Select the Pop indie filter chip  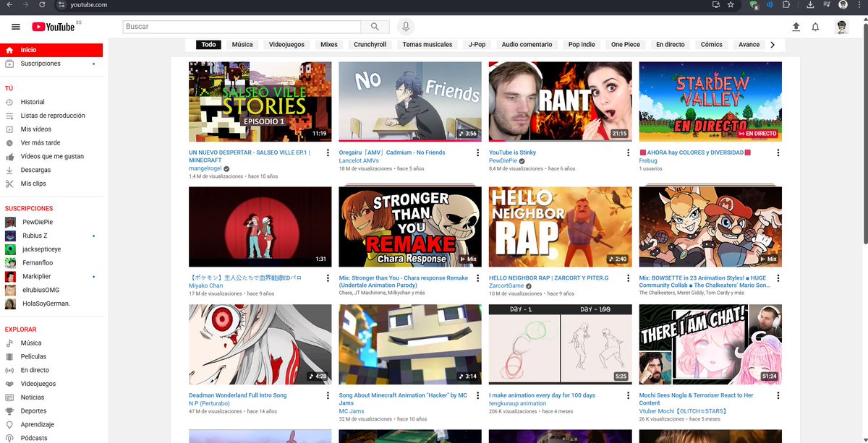[582, 45]
